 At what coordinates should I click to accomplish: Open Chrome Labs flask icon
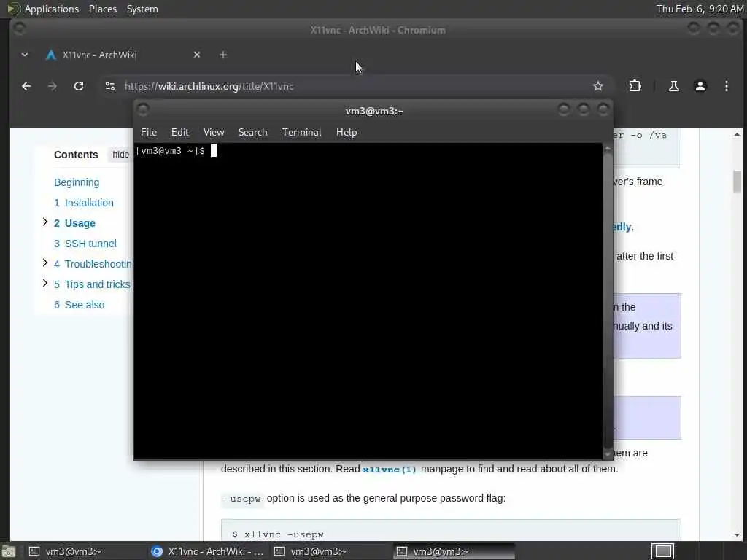click(673, 86)
